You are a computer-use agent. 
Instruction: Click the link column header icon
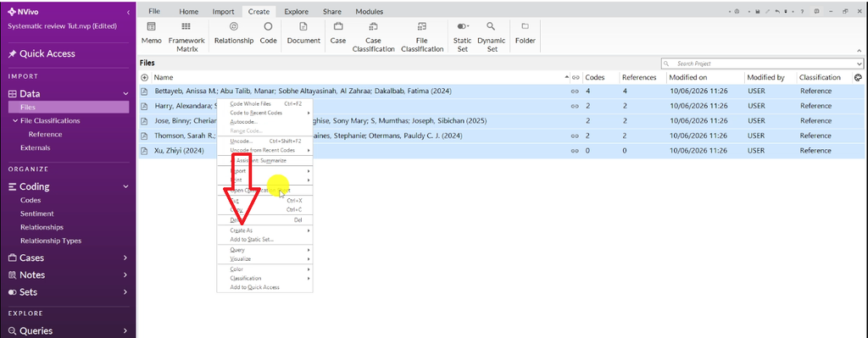(576, 77)
